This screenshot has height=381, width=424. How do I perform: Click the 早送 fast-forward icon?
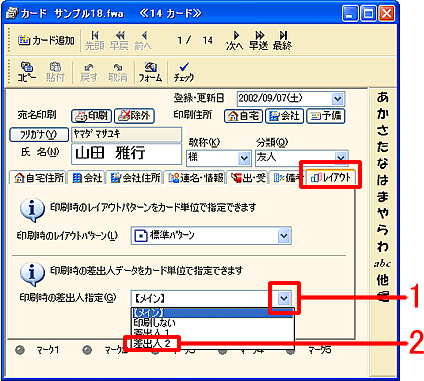pos(259,41)
